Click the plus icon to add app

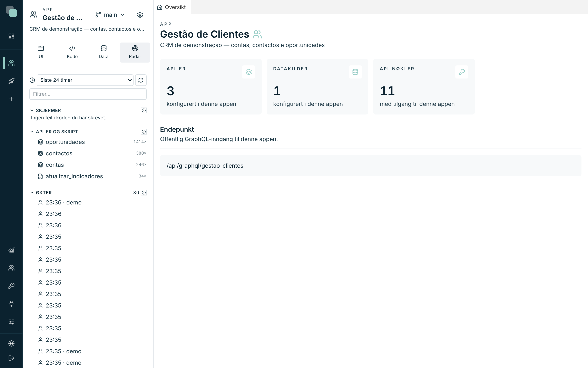click(x=11, y=99)
